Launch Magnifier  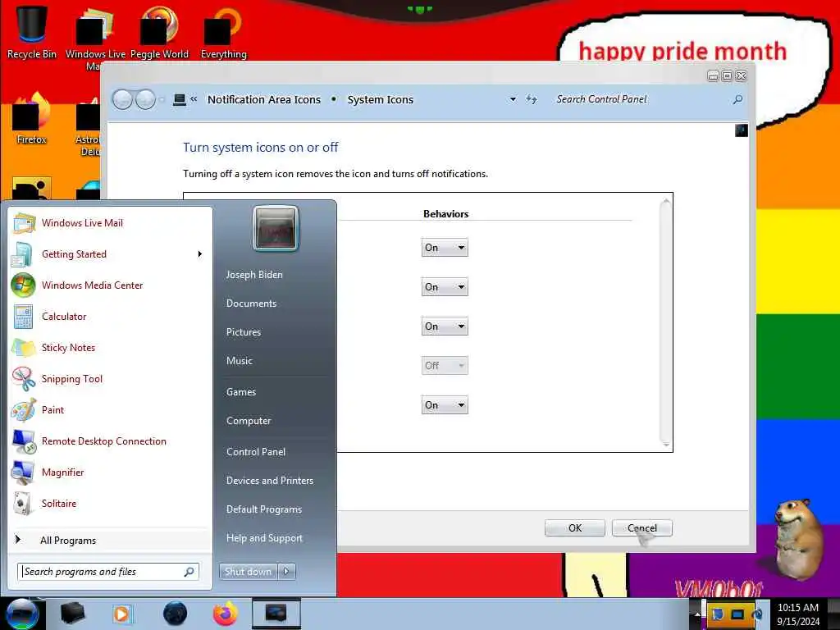pyautogui.click(x=110, y=472)
